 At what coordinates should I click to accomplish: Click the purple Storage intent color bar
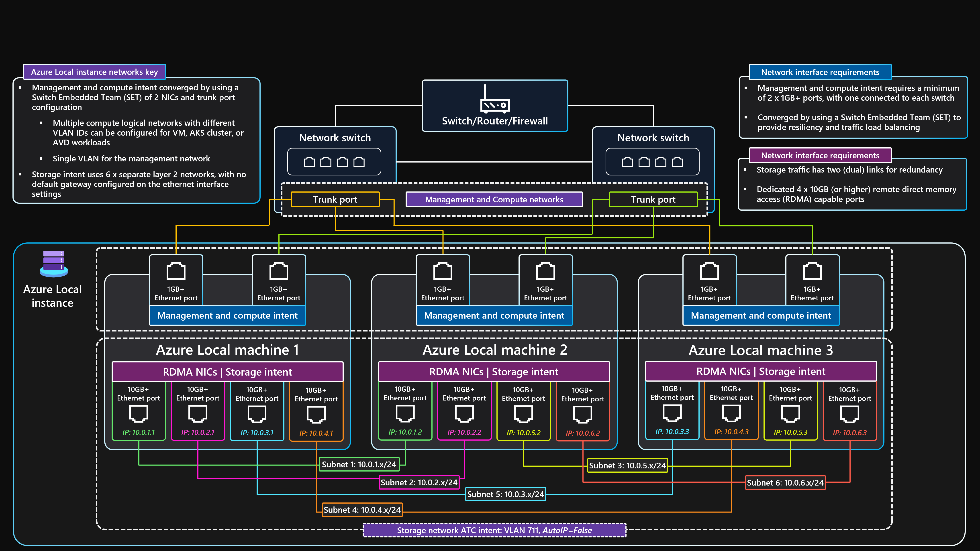coord(227,372)
